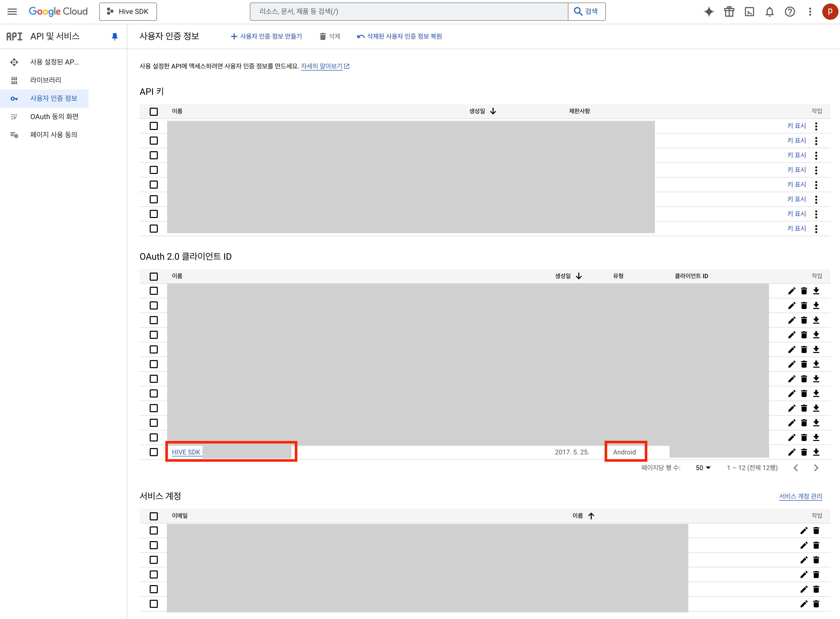840x619 pixels.
Task: Click 사용자 인증 정보 만들기 button
Action: pos(266,36)
